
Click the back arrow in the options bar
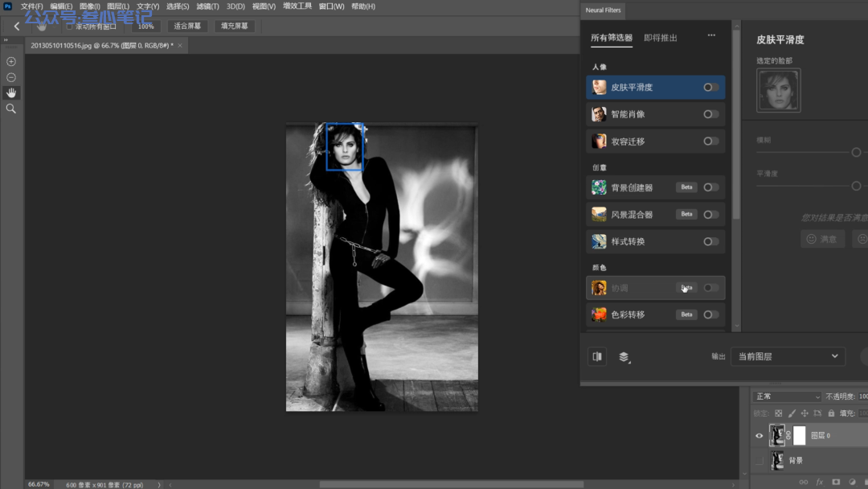[17, 26]
